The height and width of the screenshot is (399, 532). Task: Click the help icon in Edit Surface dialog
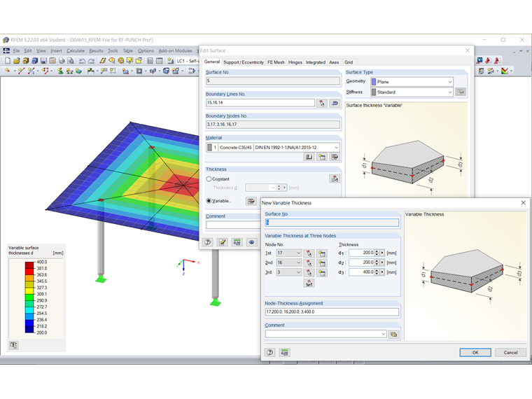(208, 242)
